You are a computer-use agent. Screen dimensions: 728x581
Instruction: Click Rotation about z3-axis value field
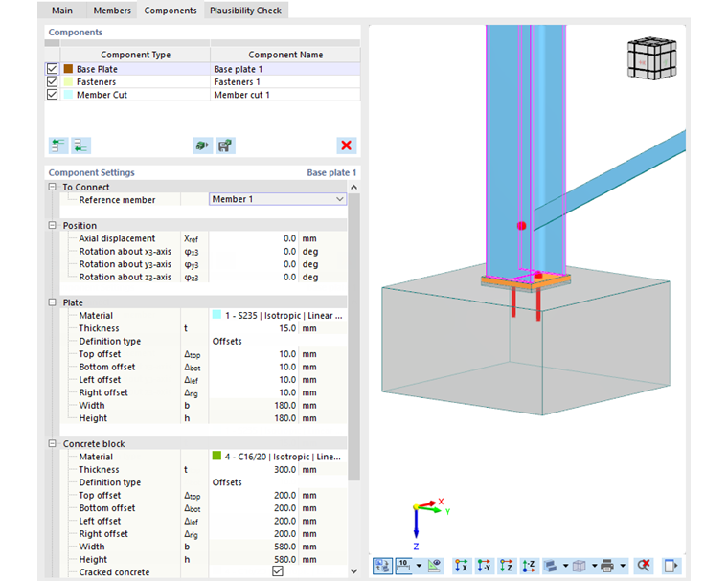[x=253, y=277]
